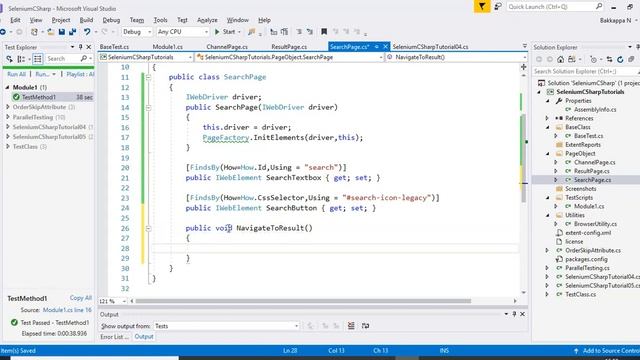This screenshot has height=360, width=640.
Task: Click in the Quick Launch input field
Action: [x=551, y=7]
